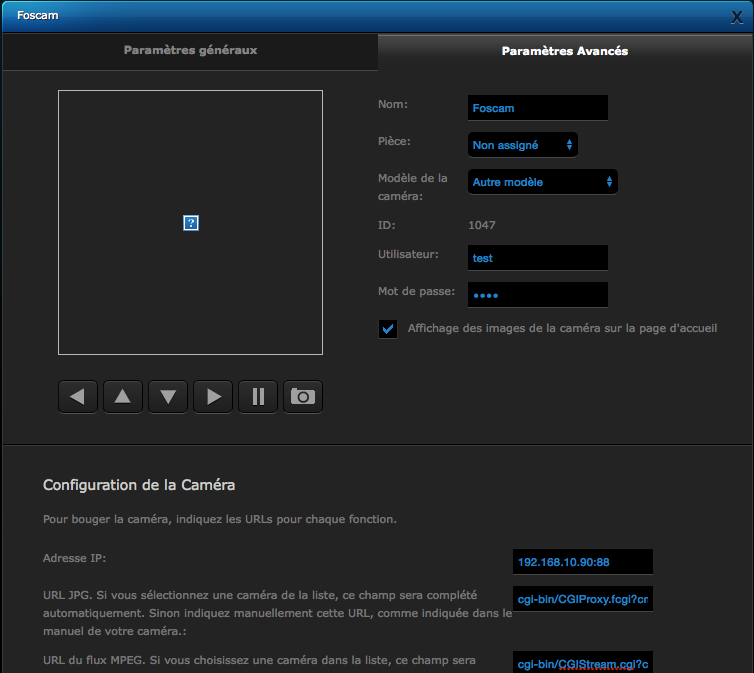Open the Pièce room dropdown
This screenshot has height=673, width=754.
[522, 145]
